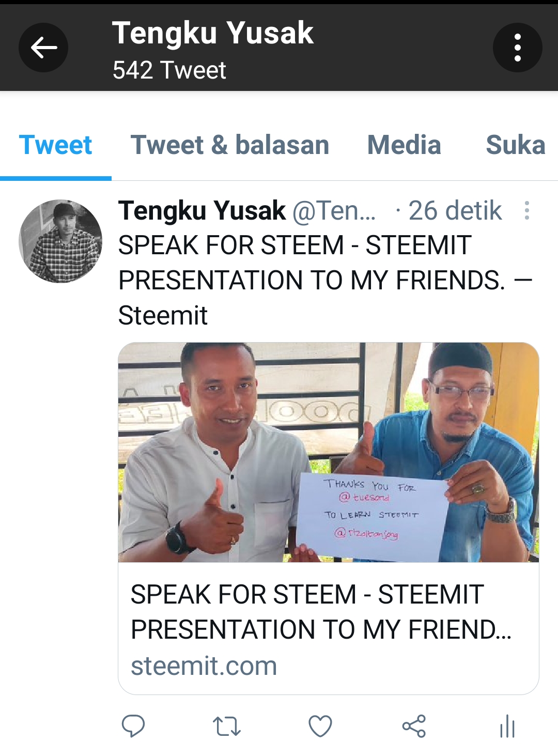Tap Tengku Yusak's profile avatar

tap(60, 241)
